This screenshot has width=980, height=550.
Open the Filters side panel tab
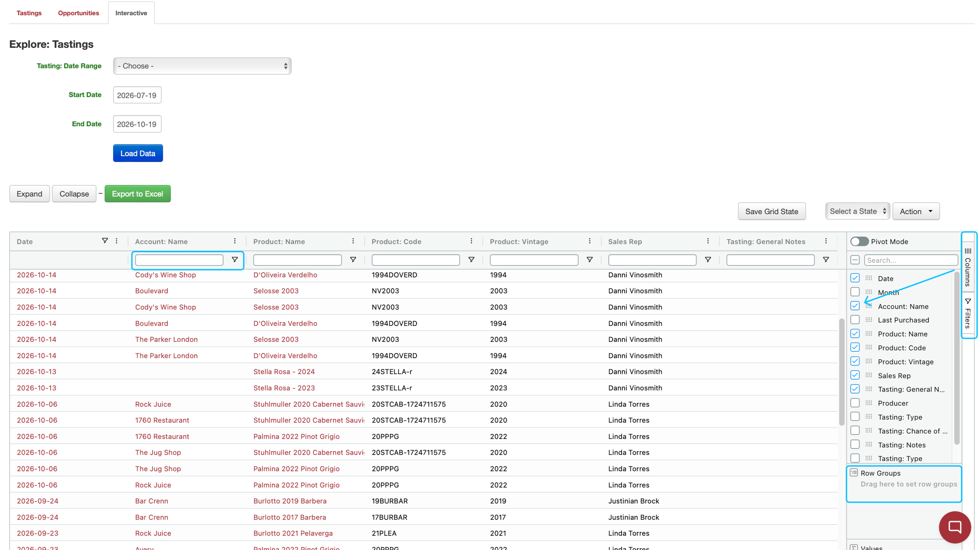coord(968,314)
